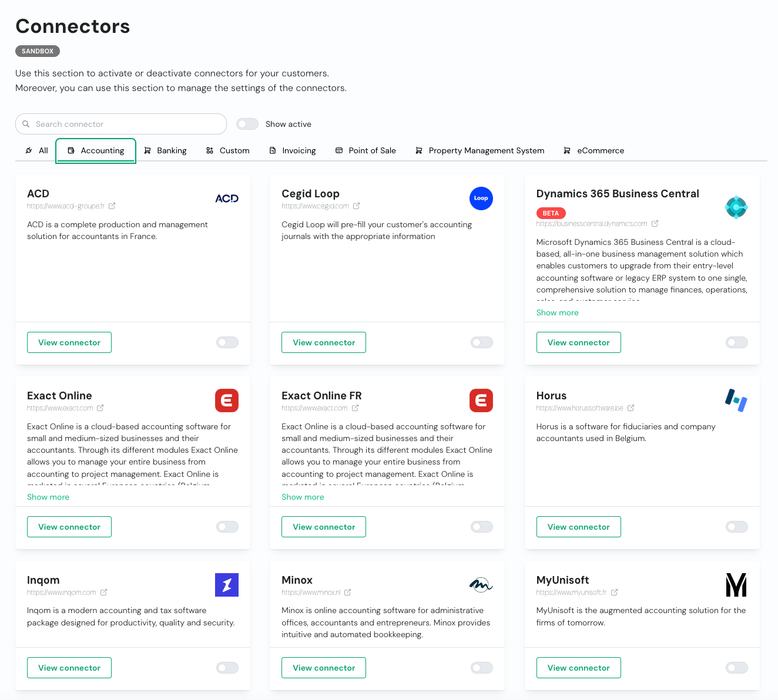View connector for Exact Online
Screen dimensions: 778x700
pos(69,527)
